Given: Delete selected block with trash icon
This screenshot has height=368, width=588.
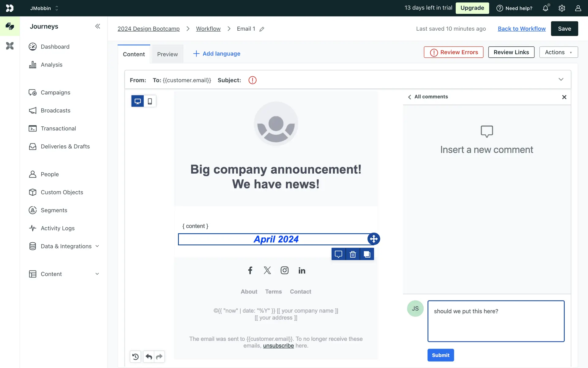Looking at the screenshot, I should (353, 254).
